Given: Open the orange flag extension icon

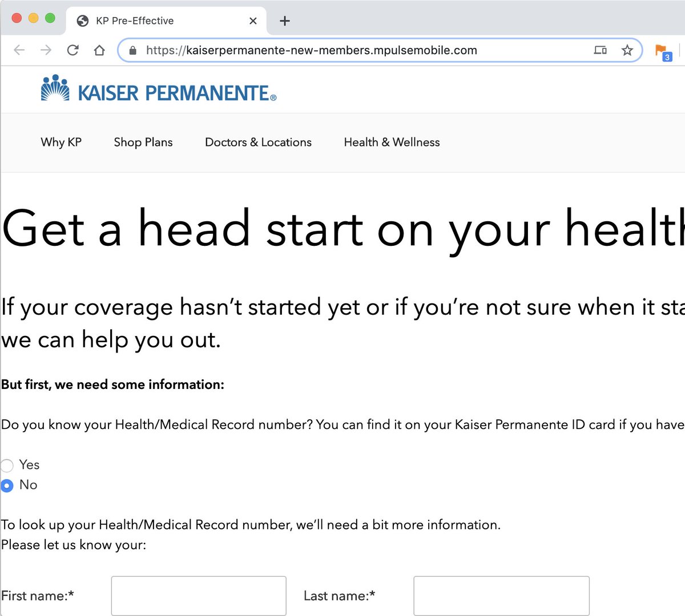Looking at the screenshot, I should click(663, 52).
